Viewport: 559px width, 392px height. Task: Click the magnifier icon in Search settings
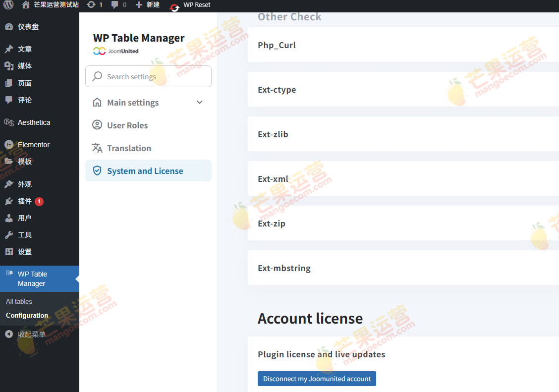tap(98, 76)
